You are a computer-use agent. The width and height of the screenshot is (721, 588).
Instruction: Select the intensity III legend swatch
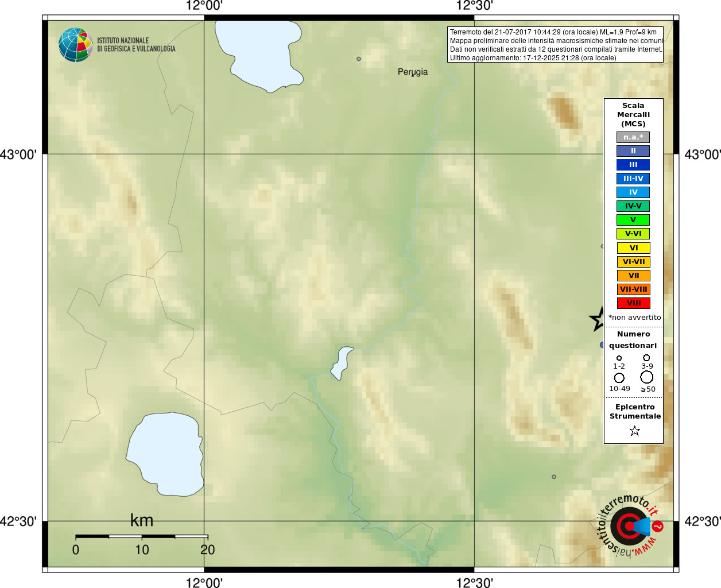(633, 165)
